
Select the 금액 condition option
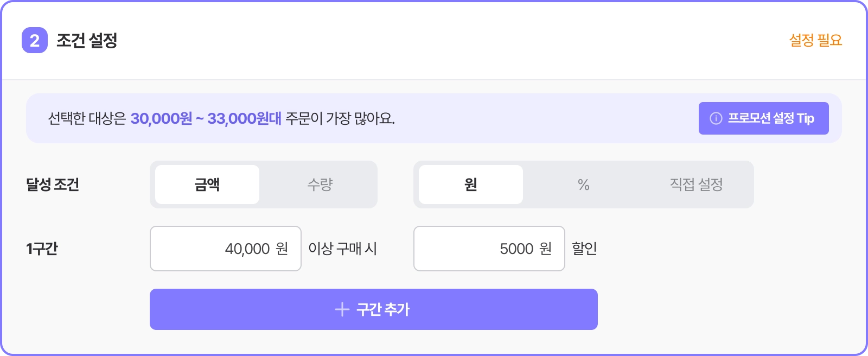click(207, 185)
